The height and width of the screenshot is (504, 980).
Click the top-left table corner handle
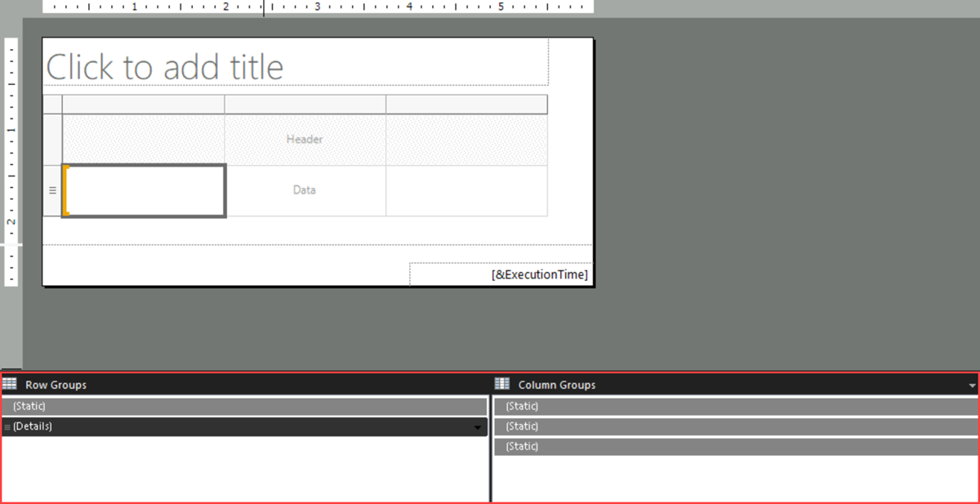(53, 104)
